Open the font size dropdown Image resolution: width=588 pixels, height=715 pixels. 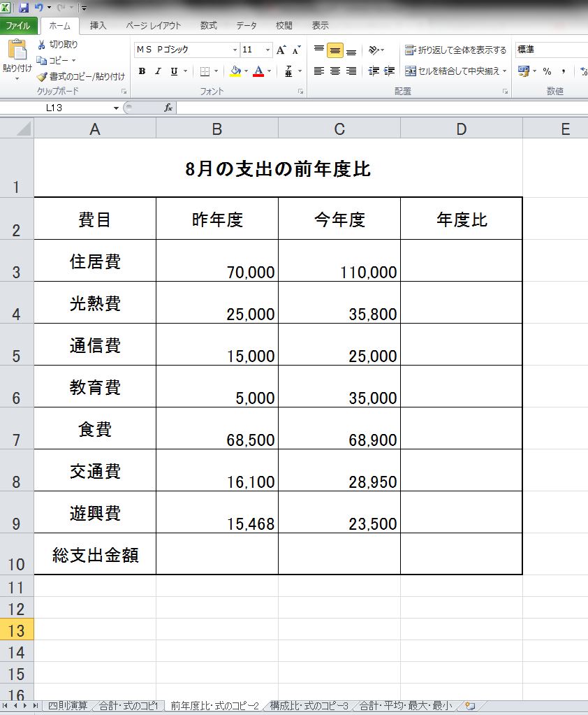267,50
